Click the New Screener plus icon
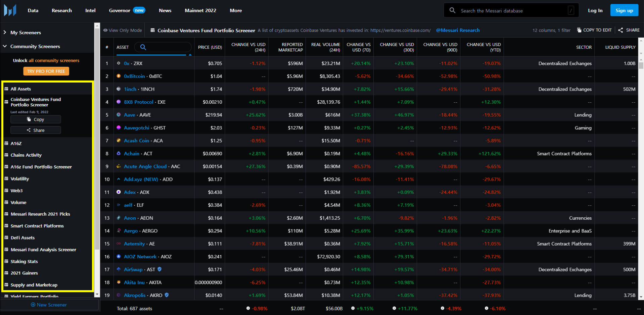Viewport: 644px width, 315px height. [33, 305]
